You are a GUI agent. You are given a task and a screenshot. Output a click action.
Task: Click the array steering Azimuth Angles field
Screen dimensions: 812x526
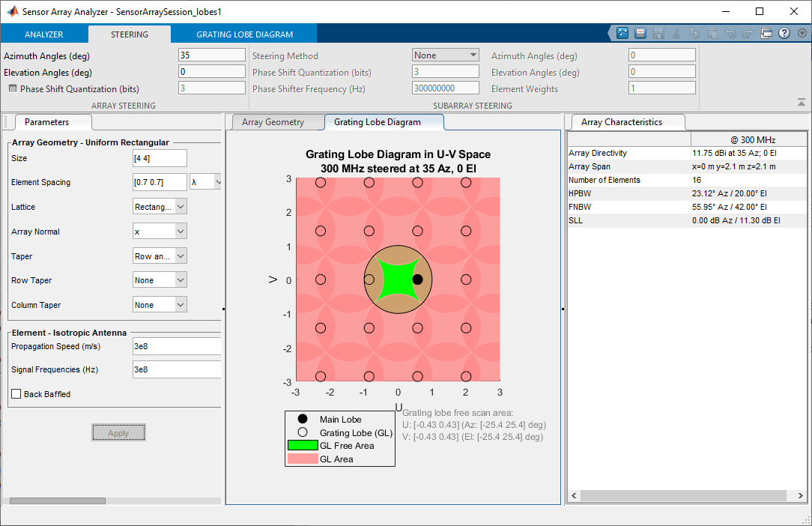coord(212,55)
